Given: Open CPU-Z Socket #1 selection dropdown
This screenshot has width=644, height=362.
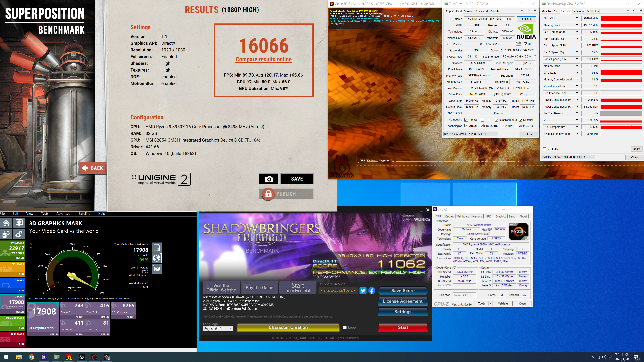Looking at the screenshot, I should click(x=464, y=295).
